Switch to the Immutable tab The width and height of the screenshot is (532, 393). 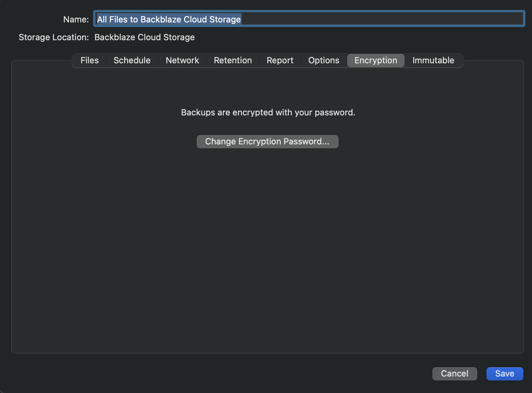coord(433,60)
